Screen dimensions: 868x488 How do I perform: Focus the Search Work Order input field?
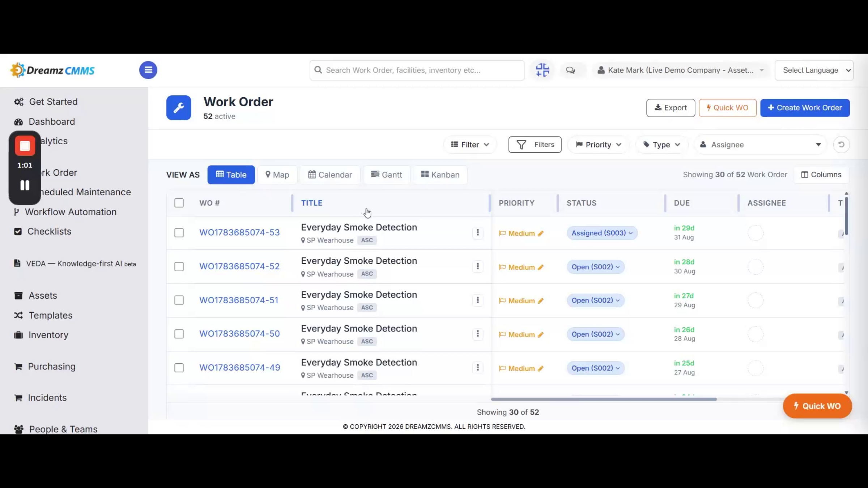point(417,70)
